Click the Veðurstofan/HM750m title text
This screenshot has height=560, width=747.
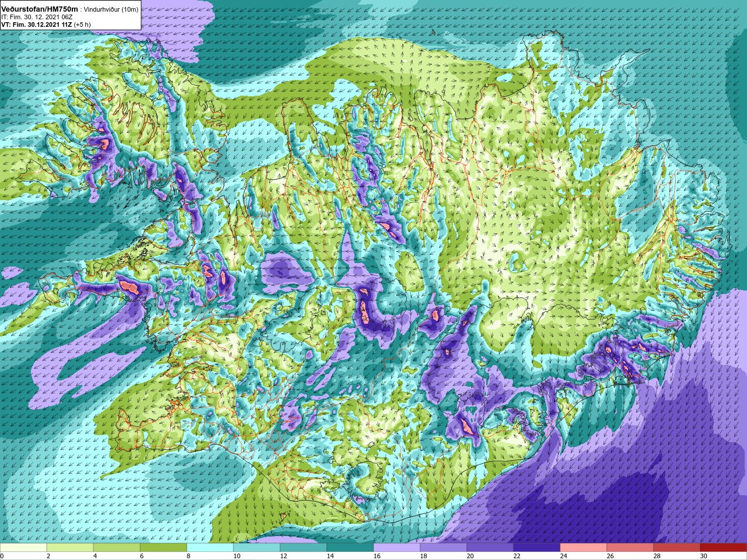(x=40, y=9)
